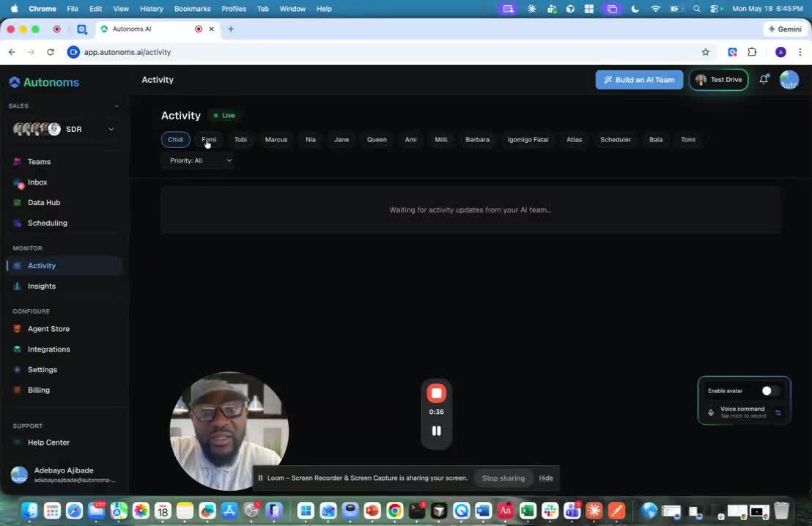812x526 pixels.
Task: Open Trash in the dock
Action: [781, 511]
